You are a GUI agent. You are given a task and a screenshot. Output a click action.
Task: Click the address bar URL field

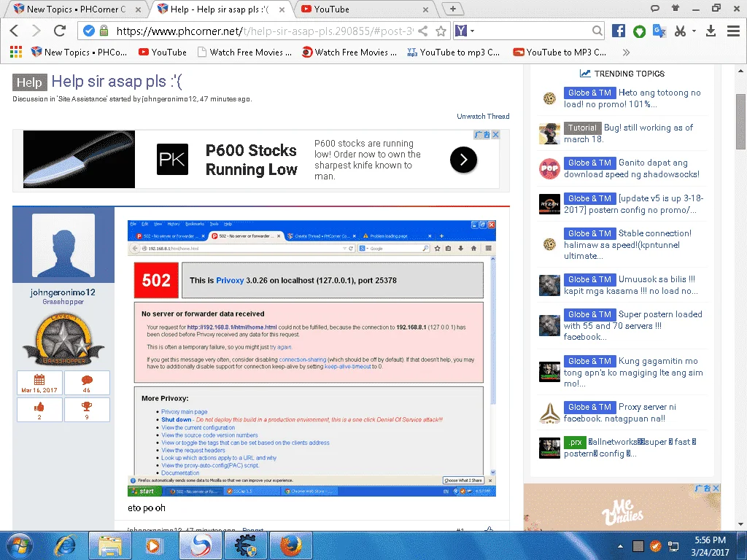click(x=264, y=31)
